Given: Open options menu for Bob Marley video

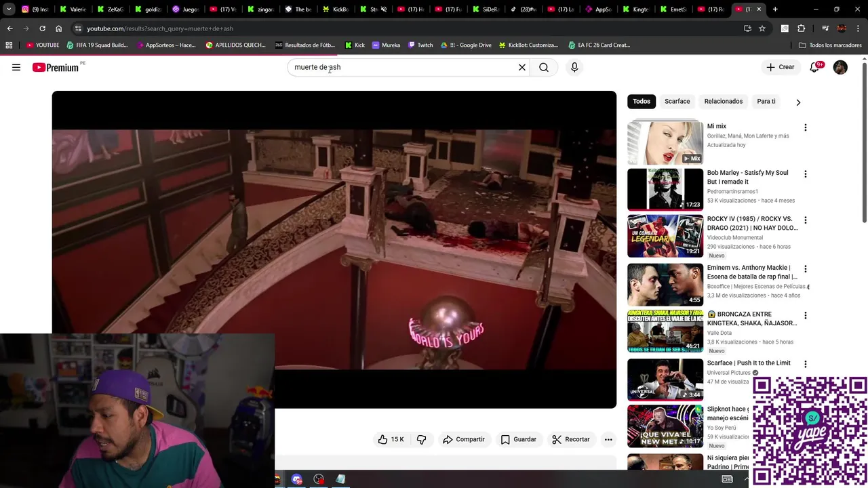Looking at the screenshot, I should pos(805,174).
